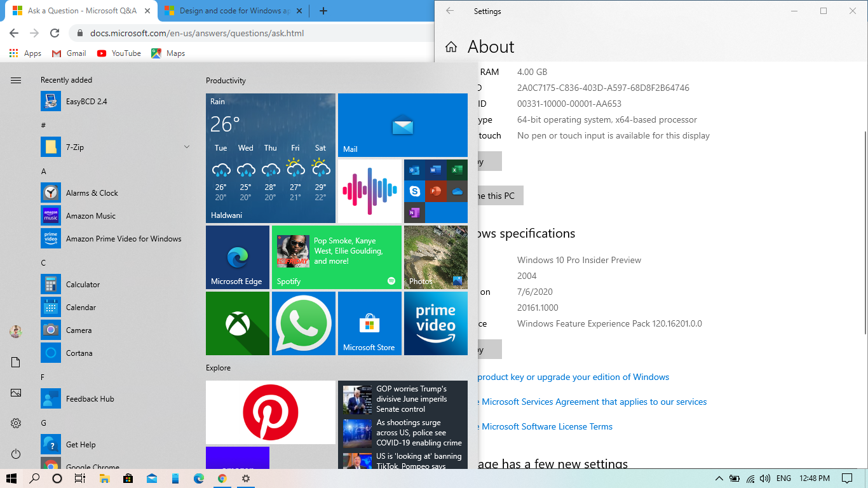The width and height of the screenshot is (868, 488).
Task: Open the user account picture in Start
Action: pyautogui.click(x=16, y=331)
